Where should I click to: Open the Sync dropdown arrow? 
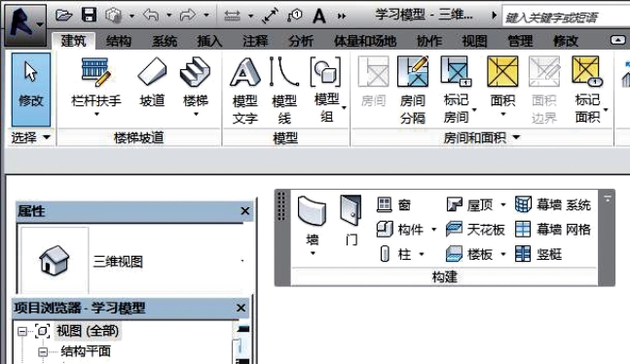[x=131, y=17]
